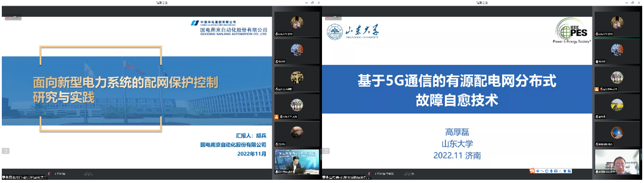Toggle punctuation mode in the Sogou toolbar

point(543,171)
